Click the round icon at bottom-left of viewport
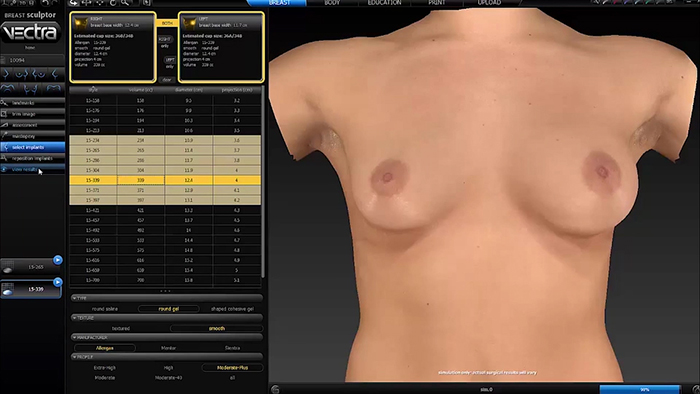Screen dimensions: 700x394 click(275, 390)
